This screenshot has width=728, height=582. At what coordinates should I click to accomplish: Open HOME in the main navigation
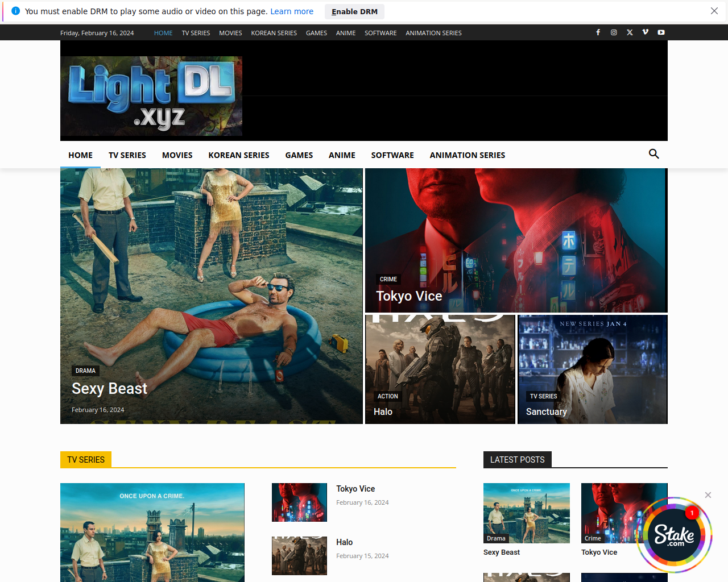coord(80,155)
